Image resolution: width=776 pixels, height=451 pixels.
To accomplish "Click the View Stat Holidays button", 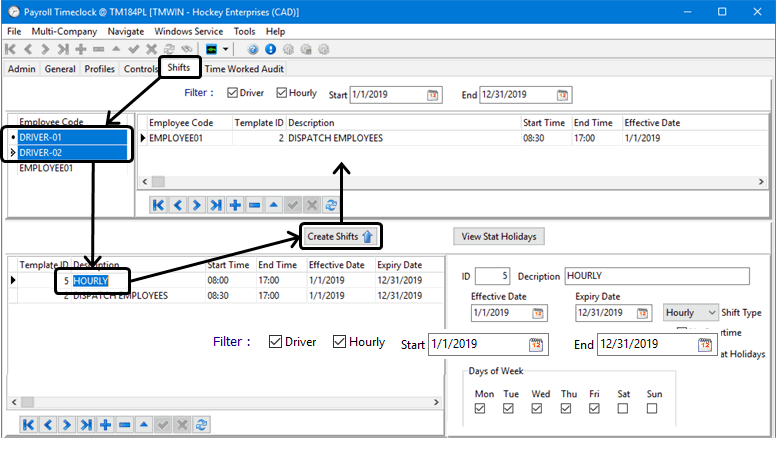I will (x=499, y=237).
